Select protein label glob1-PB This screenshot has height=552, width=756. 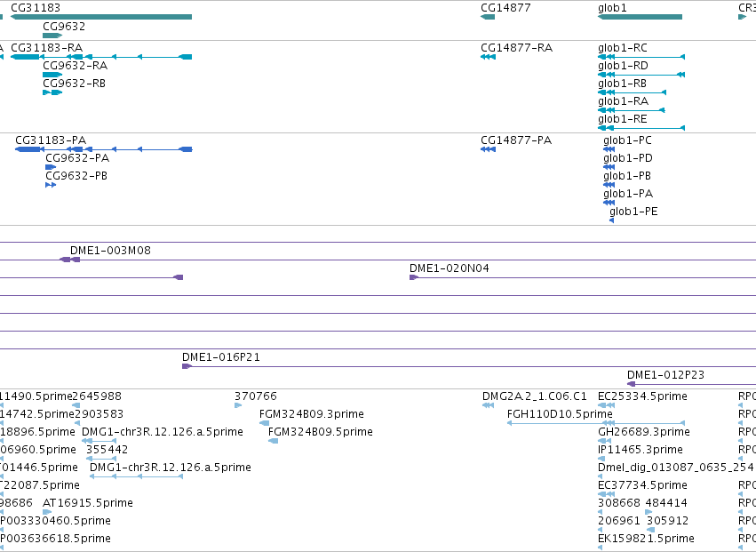tap(627, 176)
